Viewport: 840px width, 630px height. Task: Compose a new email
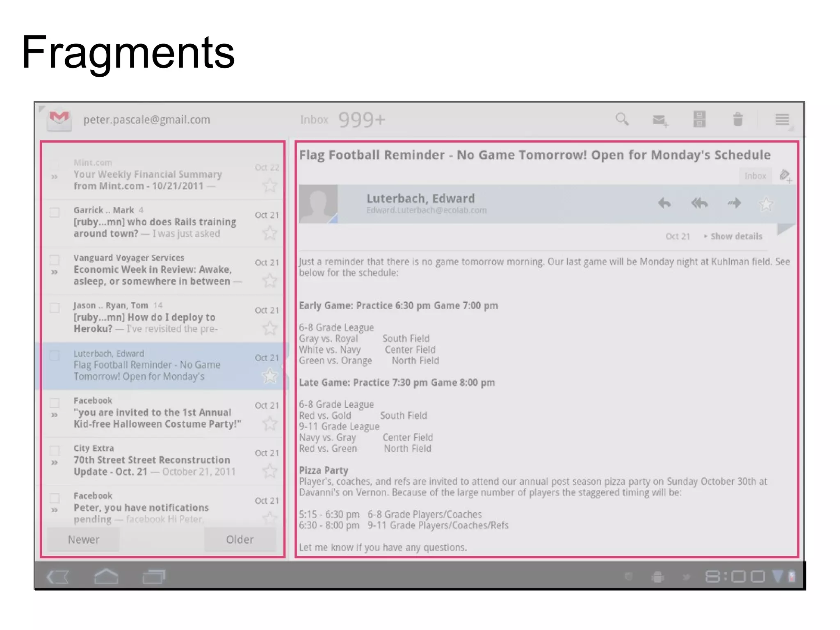click(x=660, y=120)
